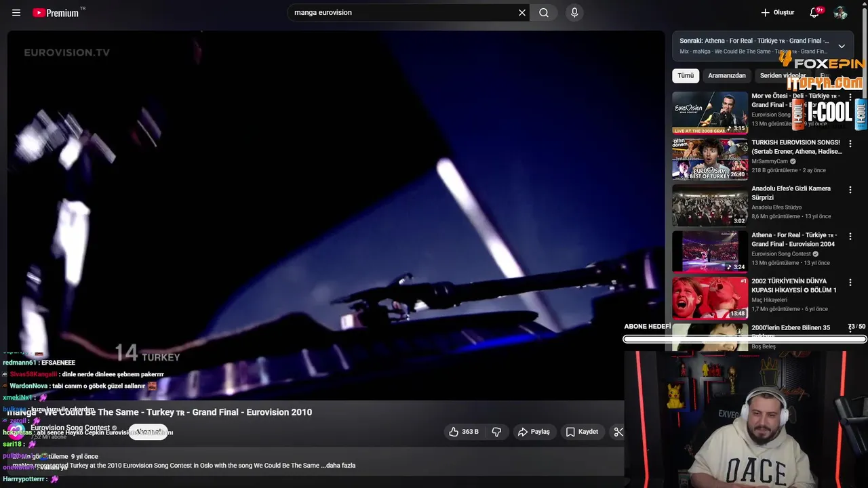Like the video (363 B)
This screenshot has width=868, height=488.
click(x=464, y=432)
